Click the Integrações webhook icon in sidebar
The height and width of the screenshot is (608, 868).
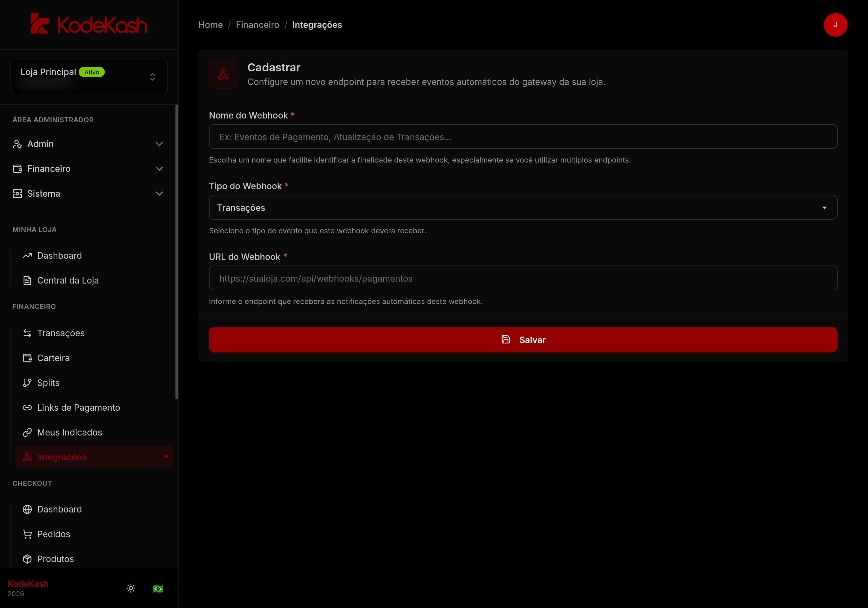[x=27, y=457]
